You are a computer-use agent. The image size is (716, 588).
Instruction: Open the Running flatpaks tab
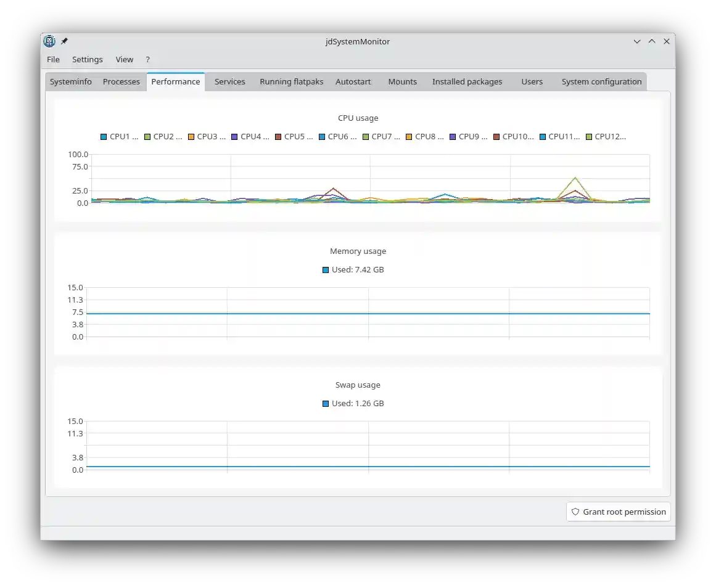point(291,81)
